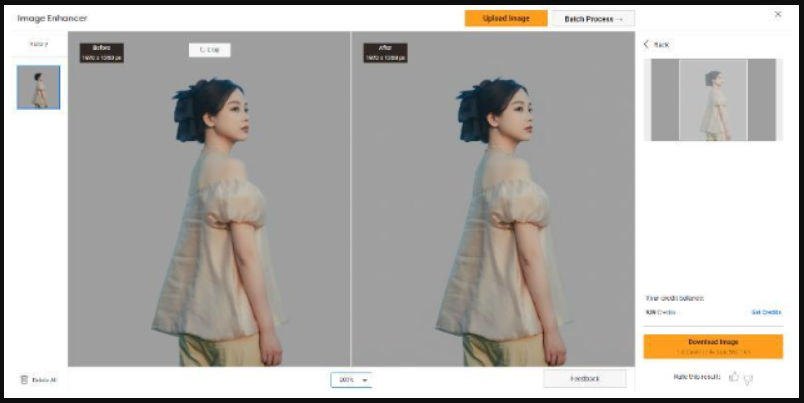Click the Crop button on Before image
Image resolution: width=804 pixels, height=403 pixels.
209,50
